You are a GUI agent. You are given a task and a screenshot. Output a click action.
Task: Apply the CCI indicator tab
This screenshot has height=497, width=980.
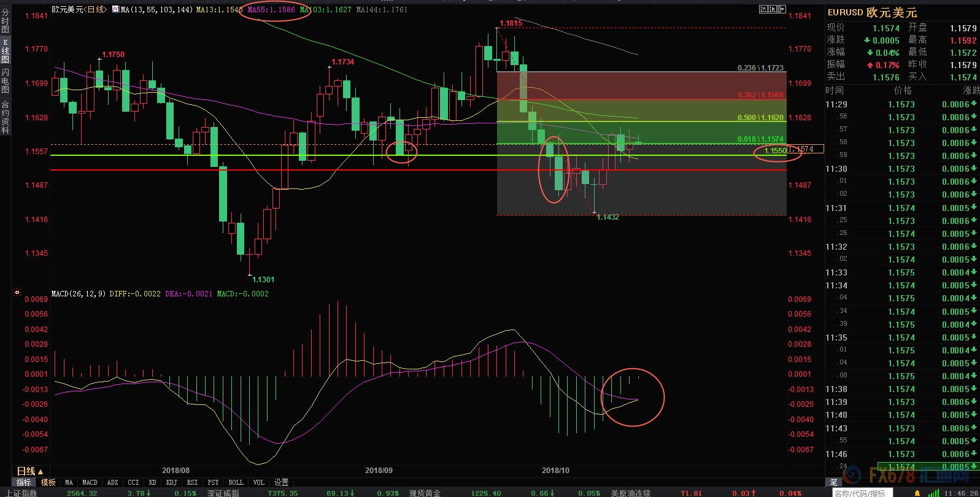[133, 482]
